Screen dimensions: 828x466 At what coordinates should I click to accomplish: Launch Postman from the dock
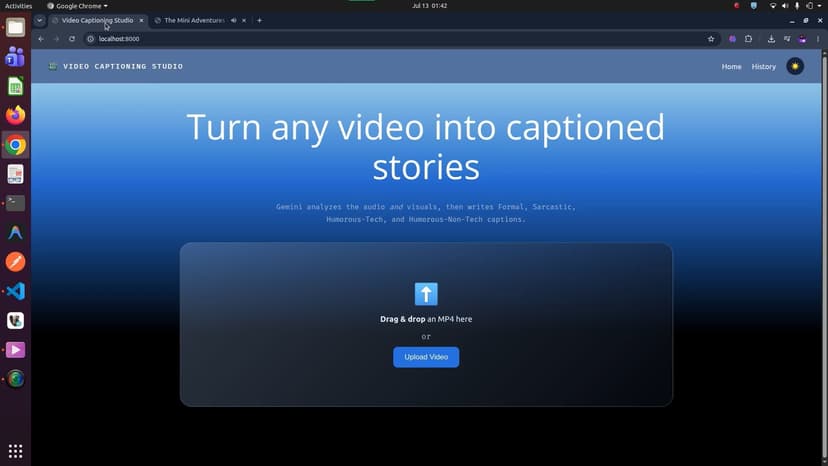pos(15,262)
